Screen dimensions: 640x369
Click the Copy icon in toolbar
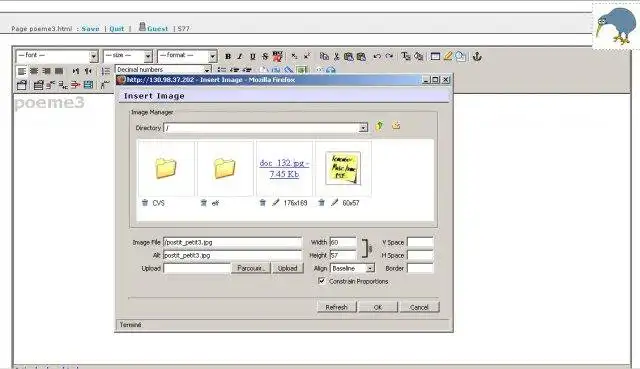(x=324, y=56)
